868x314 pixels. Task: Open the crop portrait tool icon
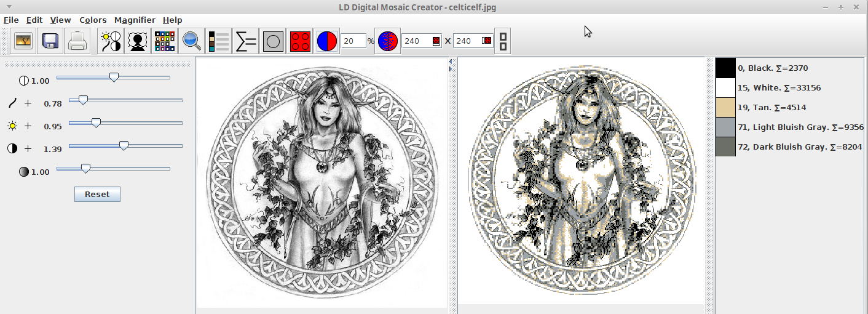(x=137, y=41)
